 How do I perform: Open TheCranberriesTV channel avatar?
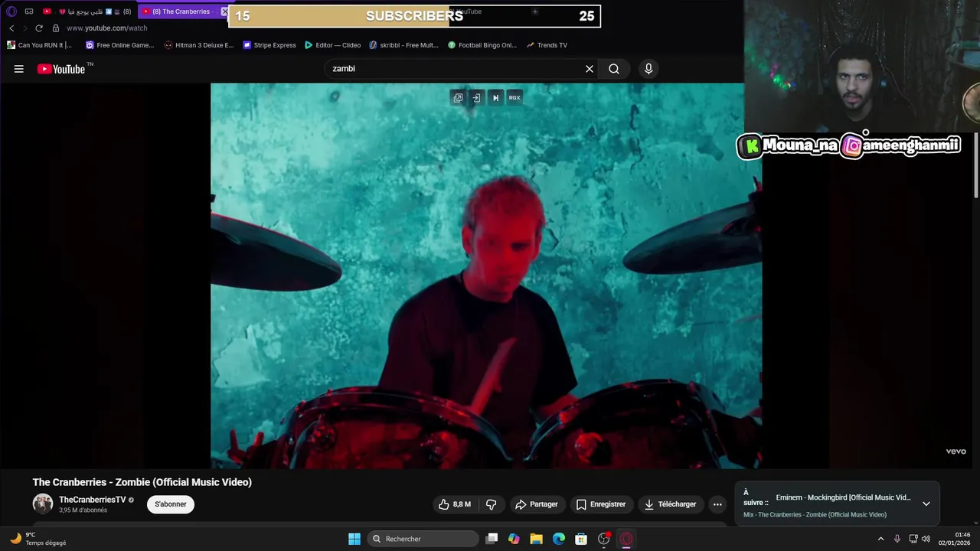[x=43, y=504]
